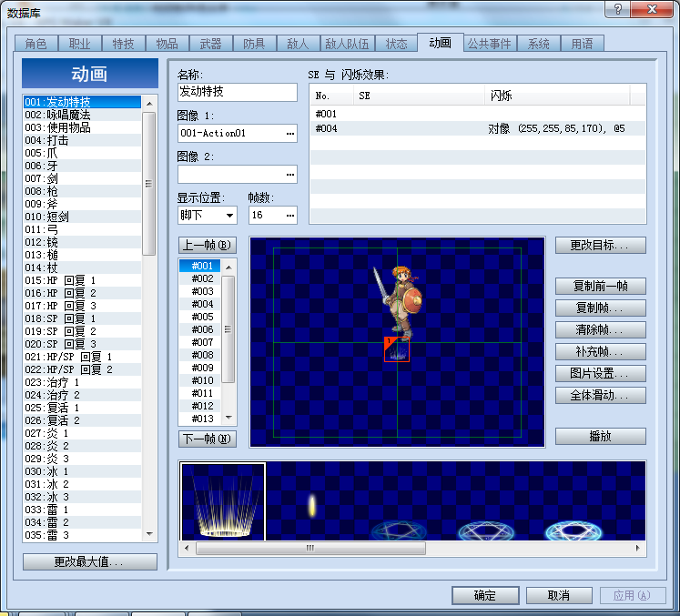Open the 敌人队伍 tab
680x616 pixels.
(347, 44)
